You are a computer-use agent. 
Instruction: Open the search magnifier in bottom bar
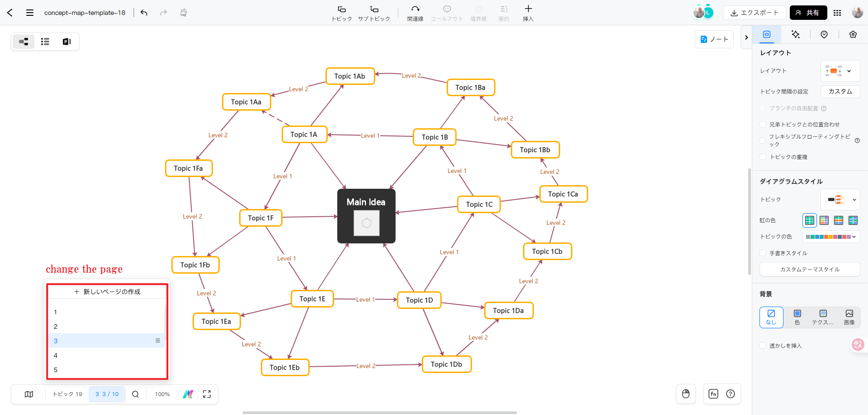135,394
